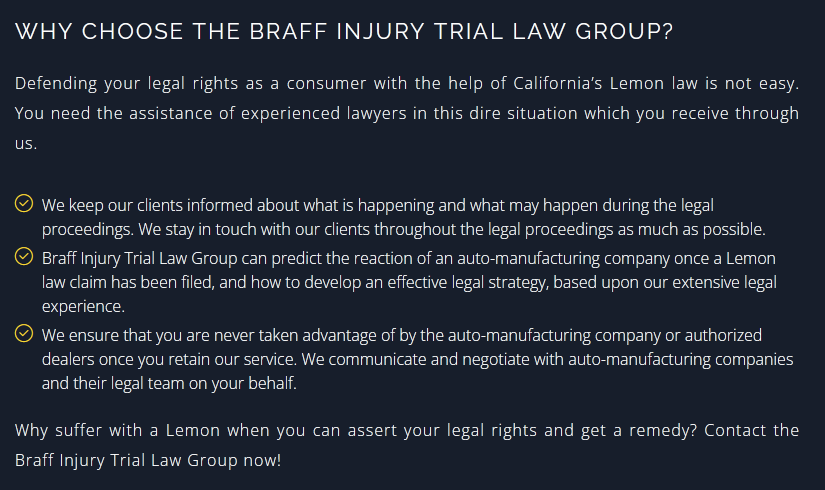825x490 pixels.
Task: Click the checkmark icon beside "We keep our clients informed"
Action: pos(24,203)
